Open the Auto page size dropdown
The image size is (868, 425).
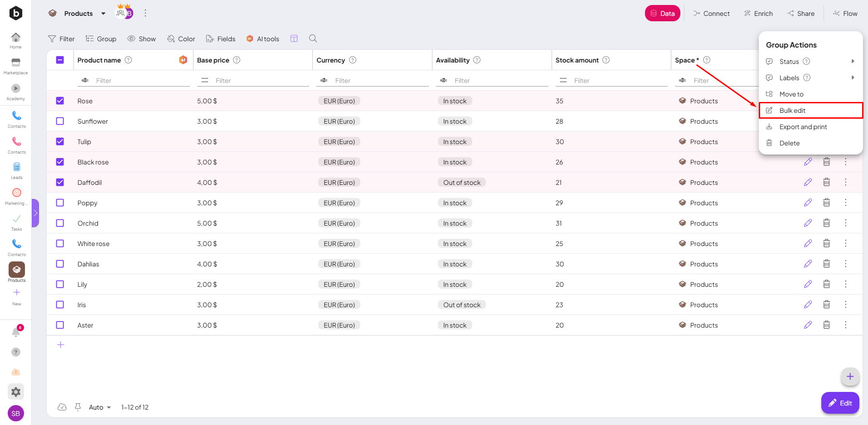(x=100, y=407)
